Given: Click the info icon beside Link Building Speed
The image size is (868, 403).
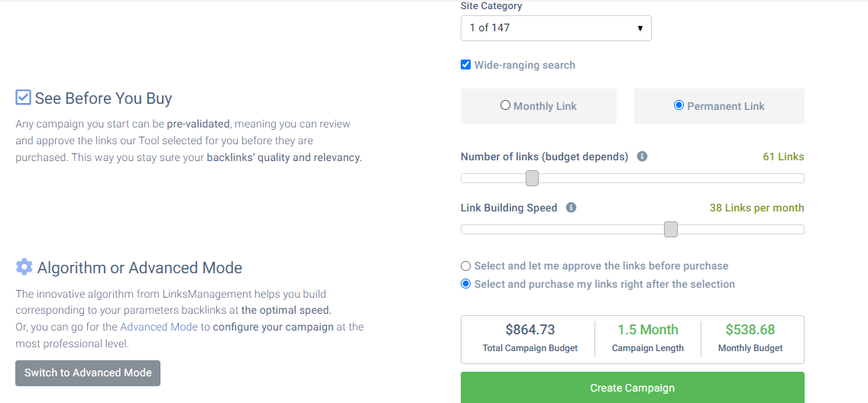Looking at the screenshot, I should (572, 208).
